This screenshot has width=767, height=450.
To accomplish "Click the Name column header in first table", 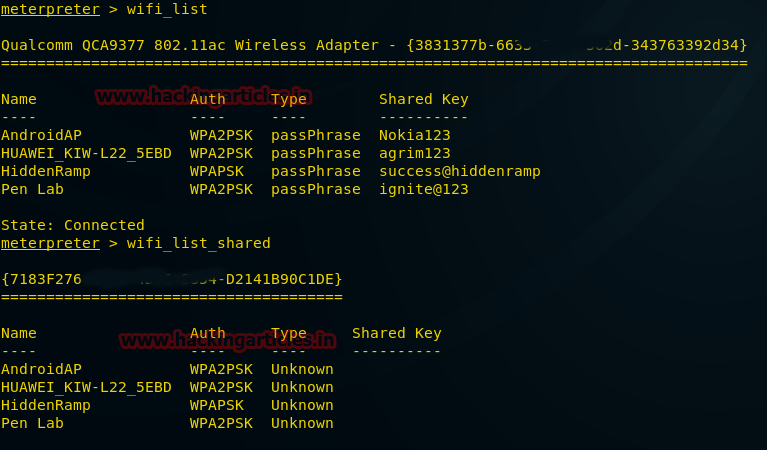I will pyautogui.click(x=19, y=99).
